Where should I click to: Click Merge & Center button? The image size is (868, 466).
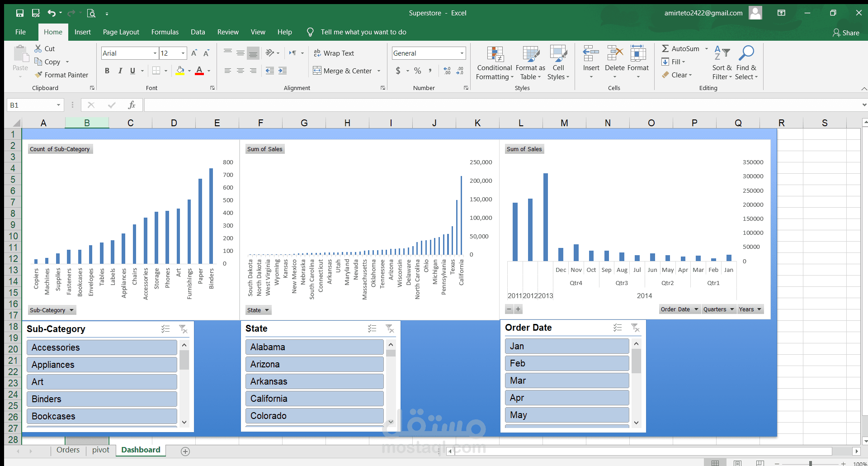coord(342,71)
